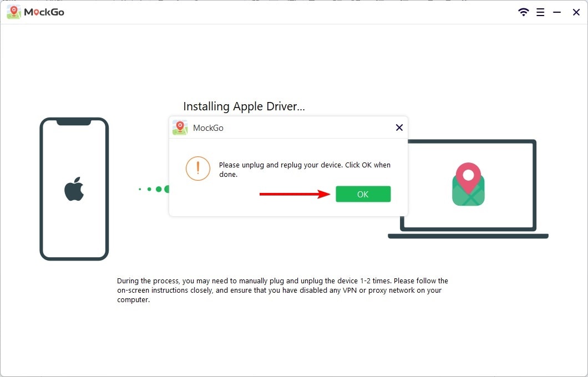
Task: Close the MockGo dialog with the X
Action: [x=399, y=128]
